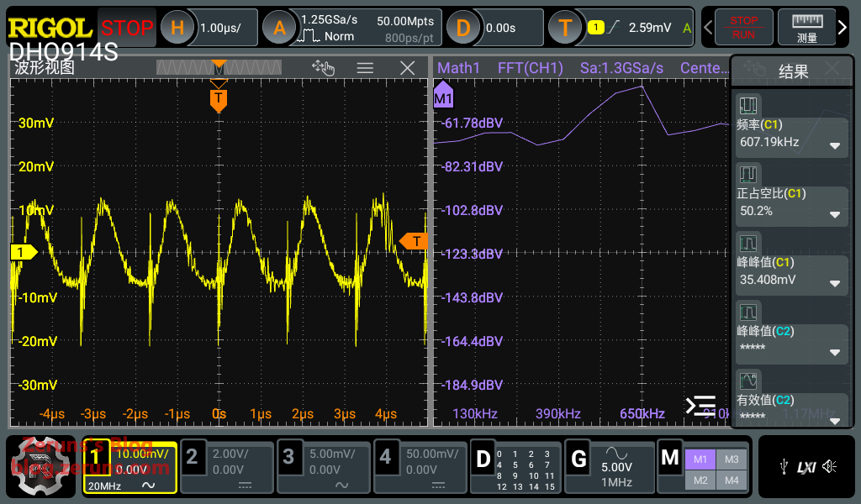861x504 pixels.
Task: Click the speaker sound icon
Action: pyautogui.click(x=830, y=466)
